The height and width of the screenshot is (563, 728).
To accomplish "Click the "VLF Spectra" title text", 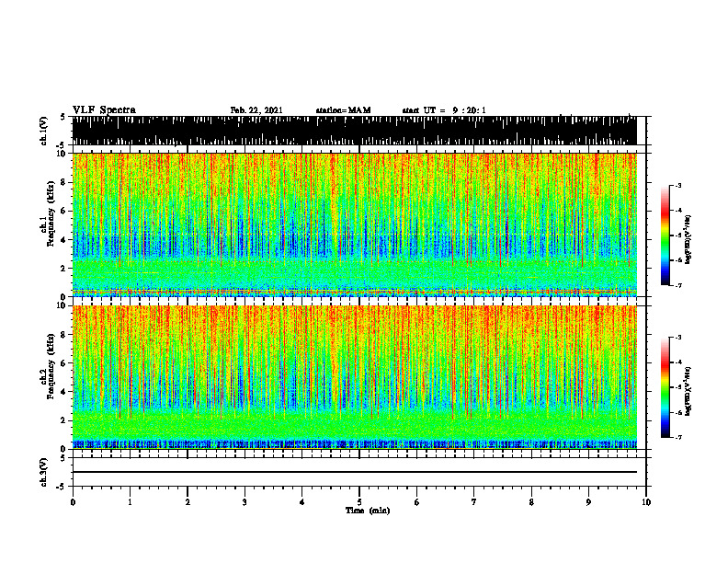I will [104, 110].
